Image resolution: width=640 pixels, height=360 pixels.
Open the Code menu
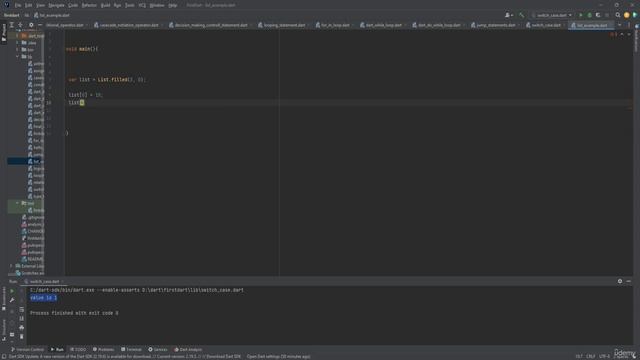pyautogui.click(x=73, y=5)
